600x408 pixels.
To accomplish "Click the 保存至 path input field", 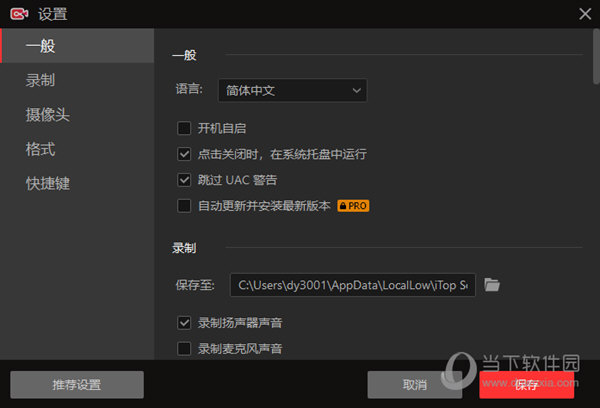I will 352,285.
